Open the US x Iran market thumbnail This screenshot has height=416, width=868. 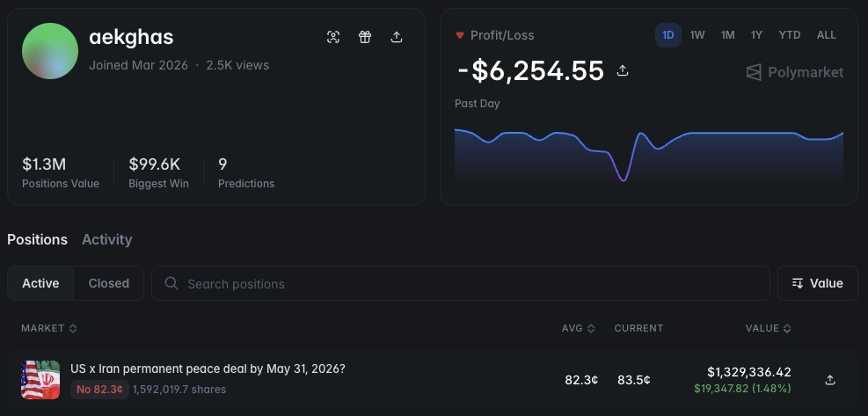(x=40, y=380)
